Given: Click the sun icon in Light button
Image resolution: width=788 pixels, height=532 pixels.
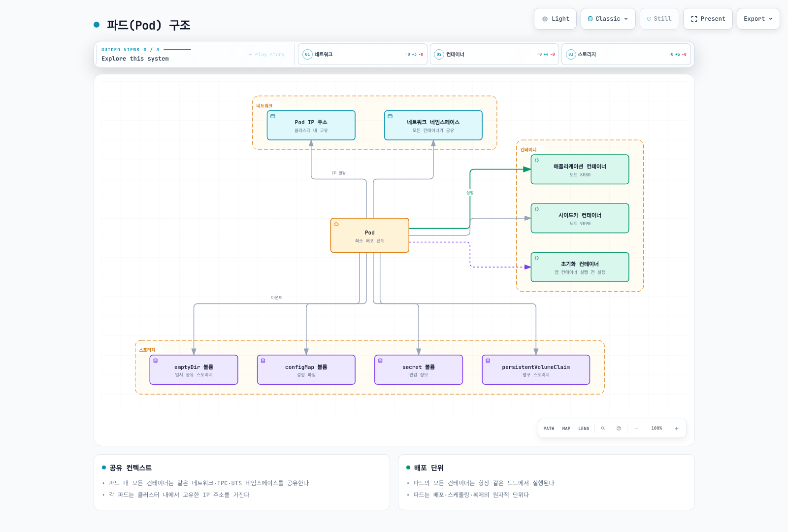Looking at the screenshot, I should [545, 19].
